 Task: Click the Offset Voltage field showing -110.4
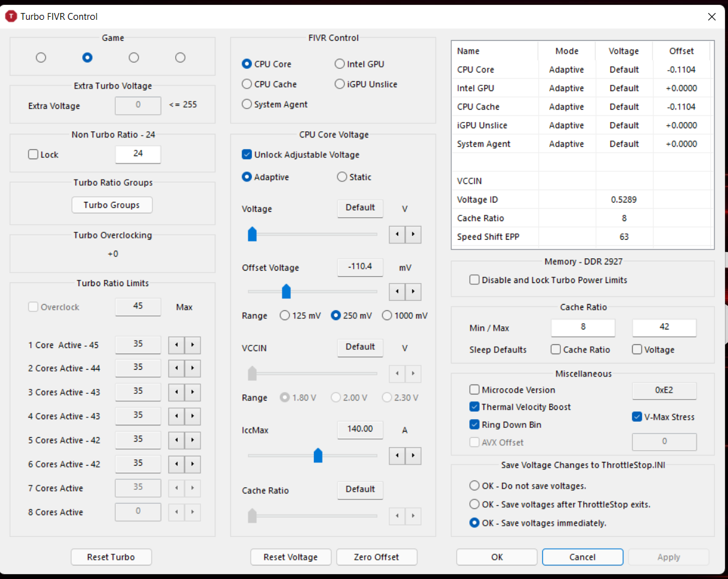pyautogui.click(x=360, y=267)
